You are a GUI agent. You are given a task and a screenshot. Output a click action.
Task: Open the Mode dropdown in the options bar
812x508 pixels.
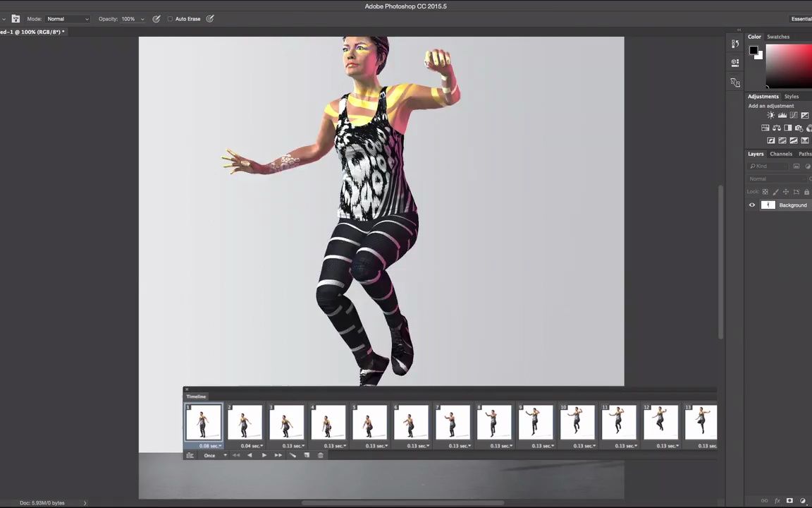(67, 18)
